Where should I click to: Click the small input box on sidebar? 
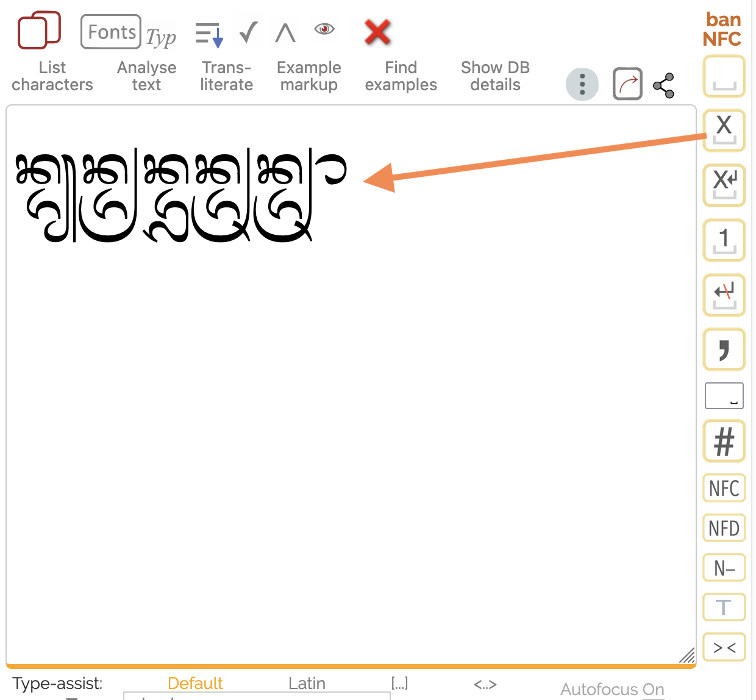[724, 396]
